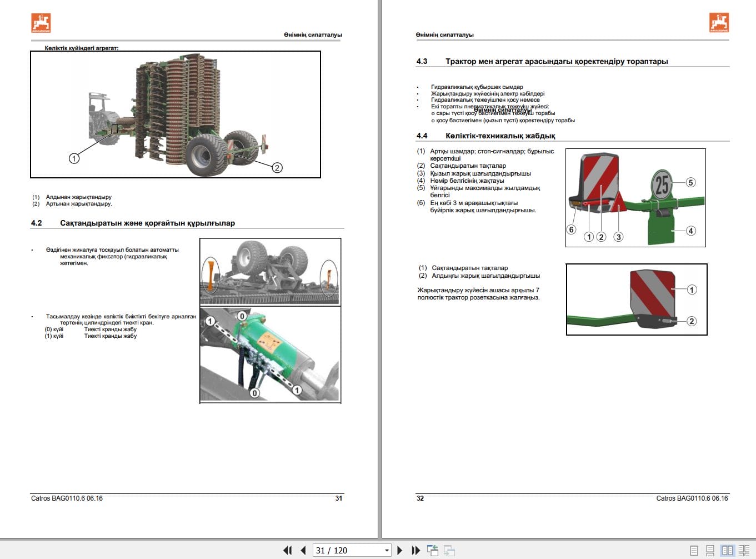756x559 pixels.
Task: Click the line Алдыңғы жарық шағылдандырғышы
Action: click(x=485, y=276)
